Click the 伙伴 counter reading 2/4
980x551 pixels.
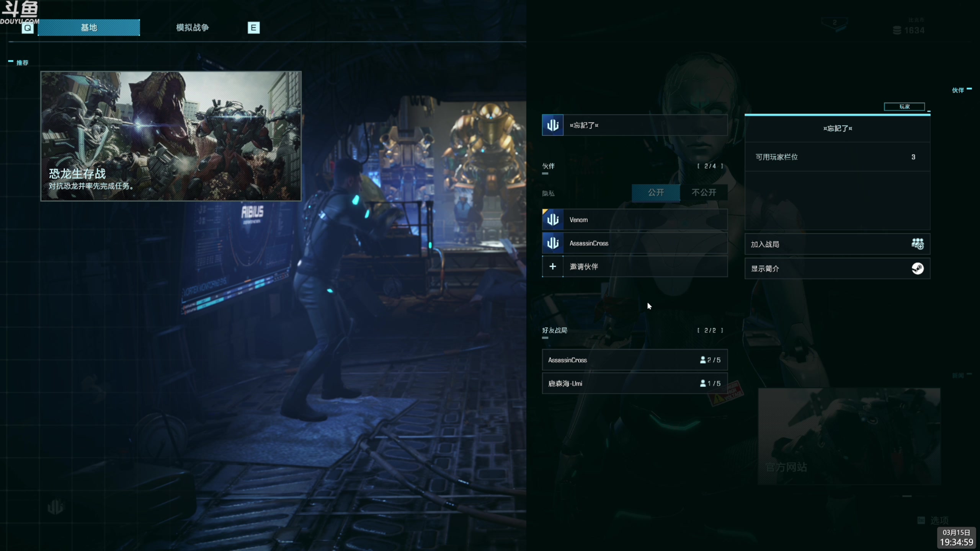coord(710,166)
